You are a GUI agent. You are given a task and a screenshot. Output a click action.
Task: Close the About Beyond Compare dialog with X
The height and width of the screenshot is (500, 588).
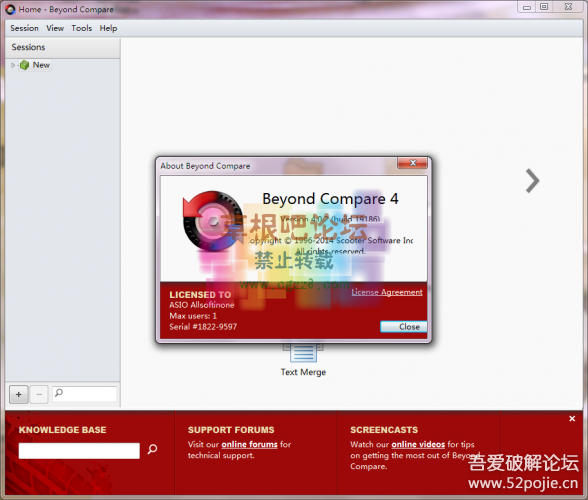pos(412,163)
